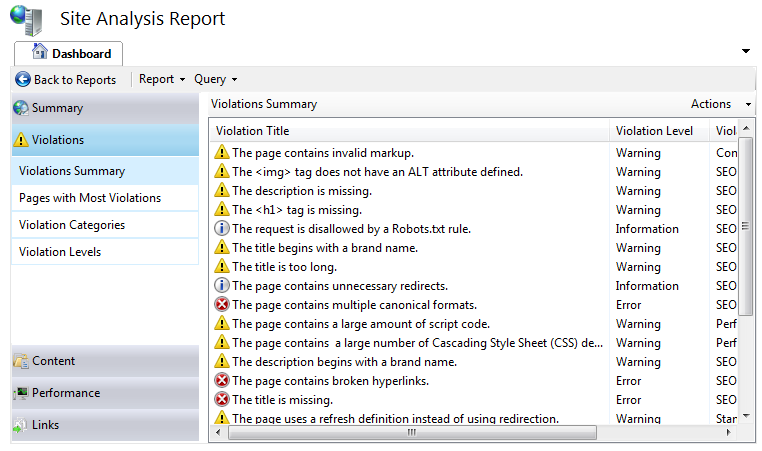Select 'The <h1> tag is missing.' text
The height and width of the screenshot is (451, 762).
(x=297, y=210)
